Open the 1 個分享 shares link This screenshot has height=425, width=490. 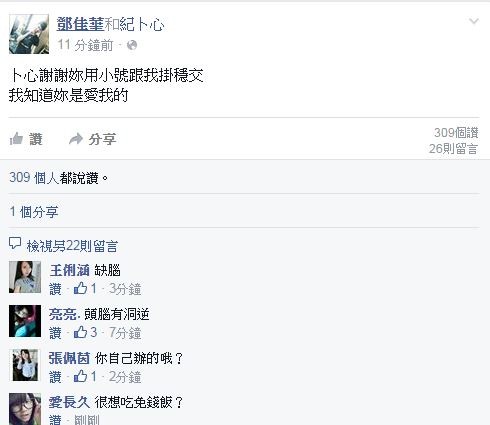34,212
